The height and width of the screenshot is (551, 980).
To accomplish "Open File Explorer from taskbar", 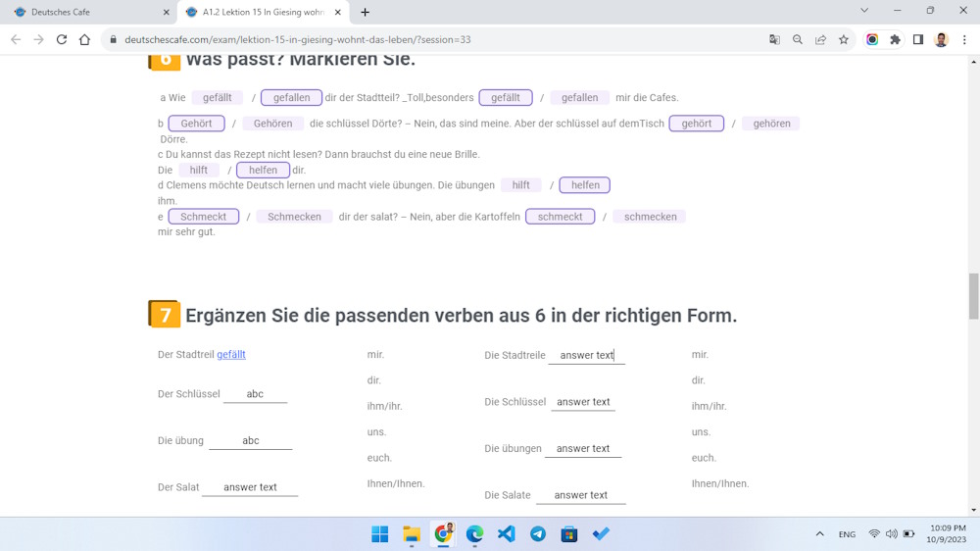I will pos(412,534).
